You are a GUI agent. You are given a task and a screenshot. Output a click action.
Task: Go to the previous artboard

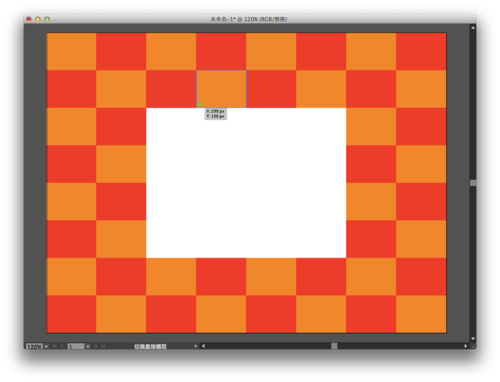tap(62, 346)
